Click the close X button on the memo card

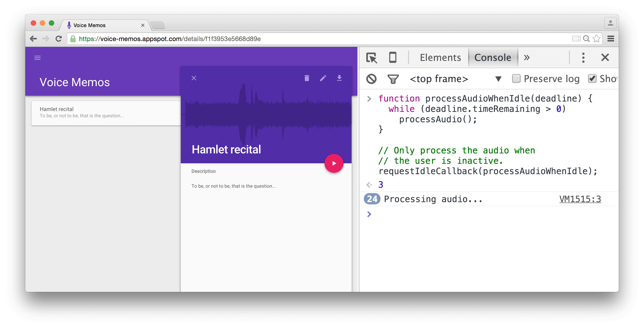193,78
